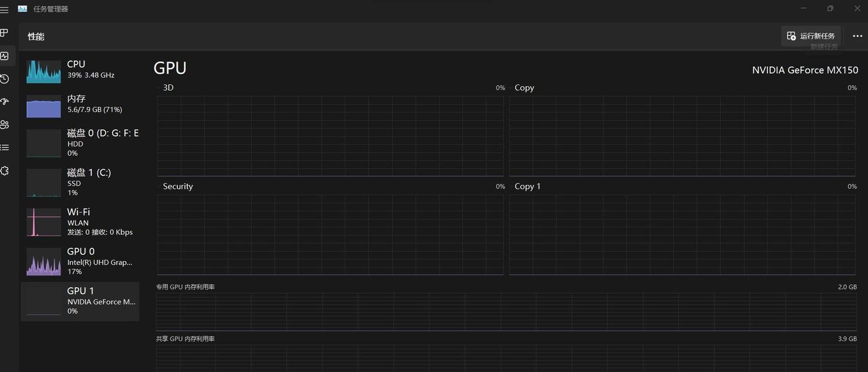Image resolution: width=868 pixels, height=372 pixels.
Task: Click the 3D engine usage graph
Action: click(x=330, y=136)
